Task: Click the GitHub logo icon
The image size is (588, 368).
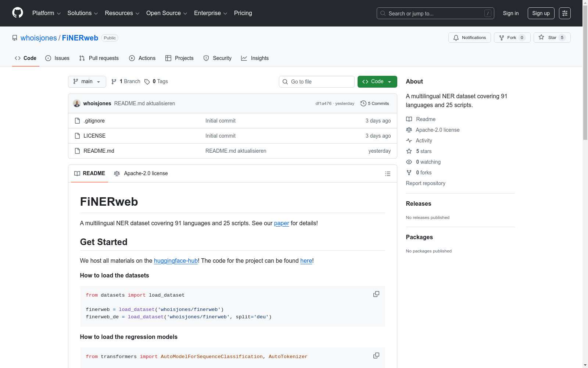Action: point(18,13)
